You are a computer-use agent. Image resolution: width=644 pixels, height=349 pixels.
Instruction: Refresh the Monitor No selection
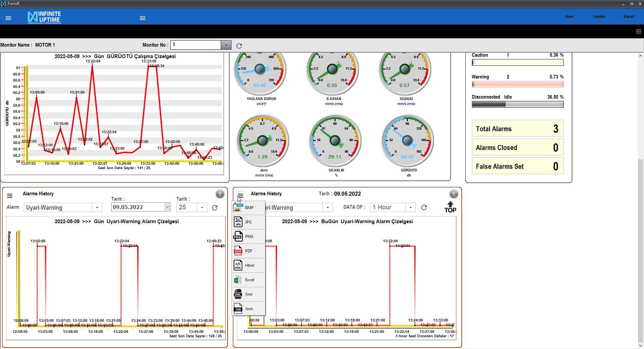click(239, 46)
